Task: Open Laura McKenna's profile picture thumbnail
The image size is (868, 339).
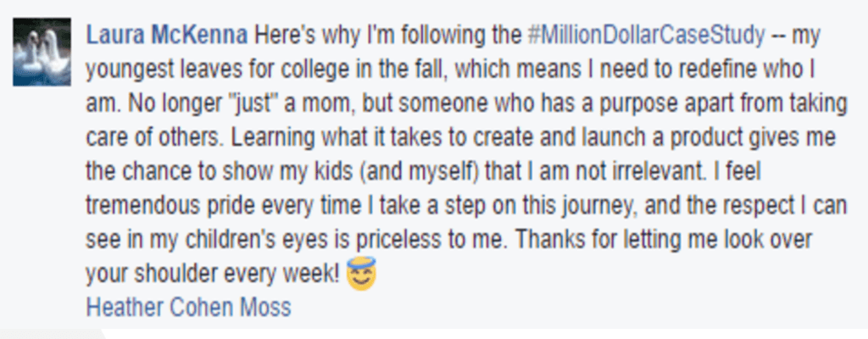Action: tap(42, 52)
